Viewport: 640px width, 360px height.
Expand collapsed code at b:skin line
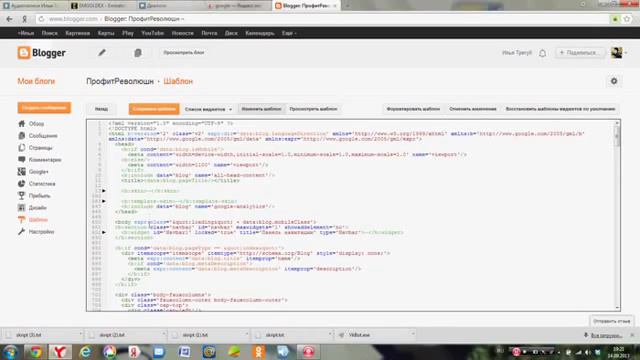click(104, 191)
